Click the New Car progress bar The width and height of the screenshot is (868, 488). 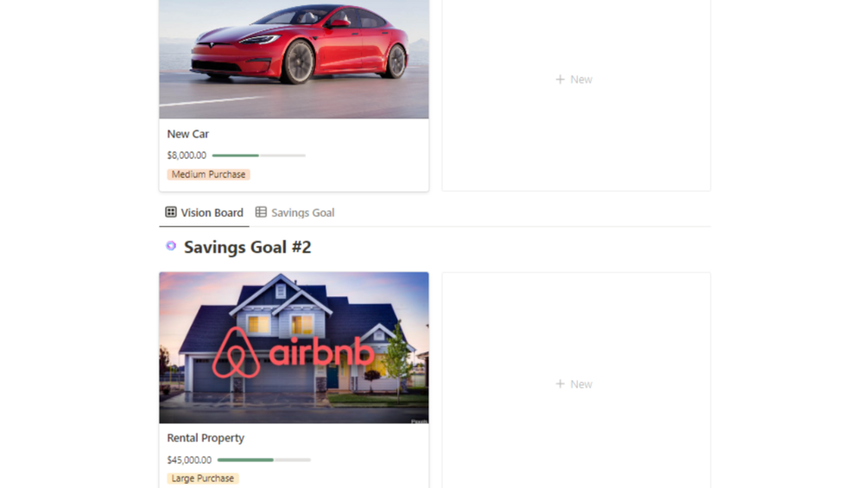click(258, 155)
